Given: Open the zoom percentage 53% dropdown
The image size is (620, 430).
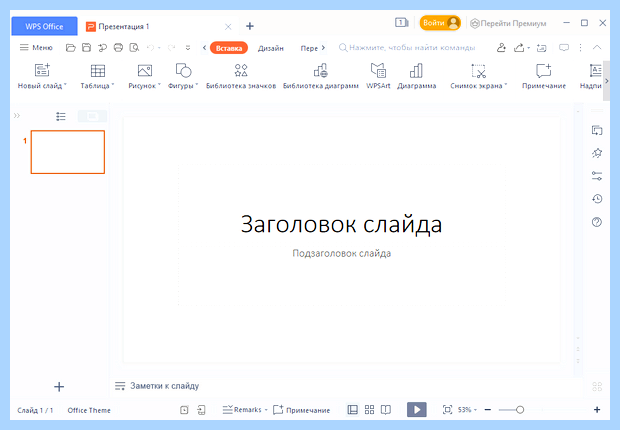Looking at the screenshot, I should pos(467,410).
